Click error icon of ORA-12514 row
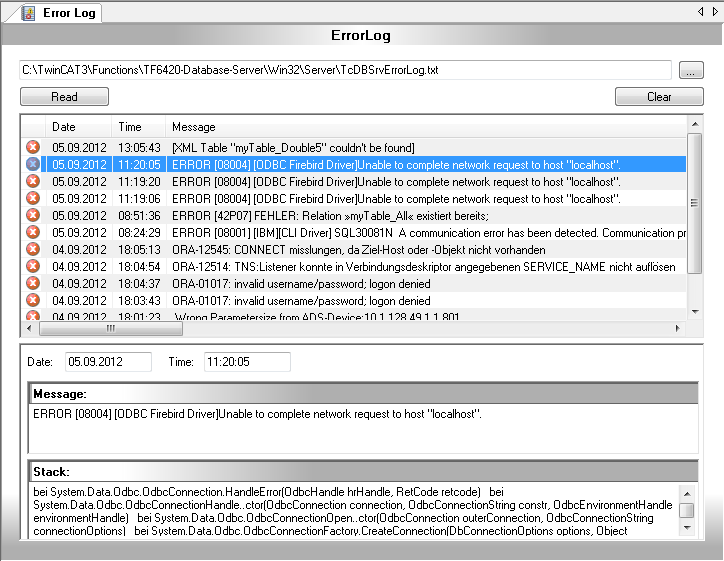This screenshot has height=561, width=724. pyautogui.click(x=33, y=266)
